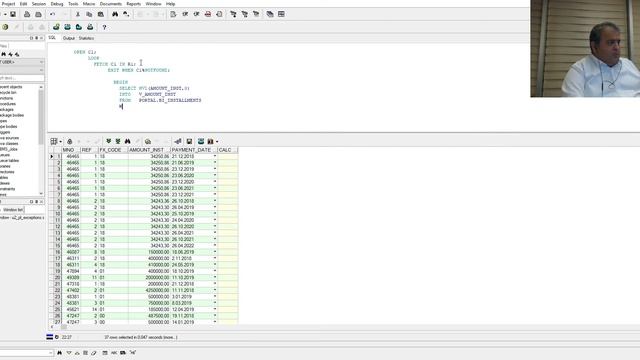Click the CALC column header

pyautogui.click(x=228, y=150)
